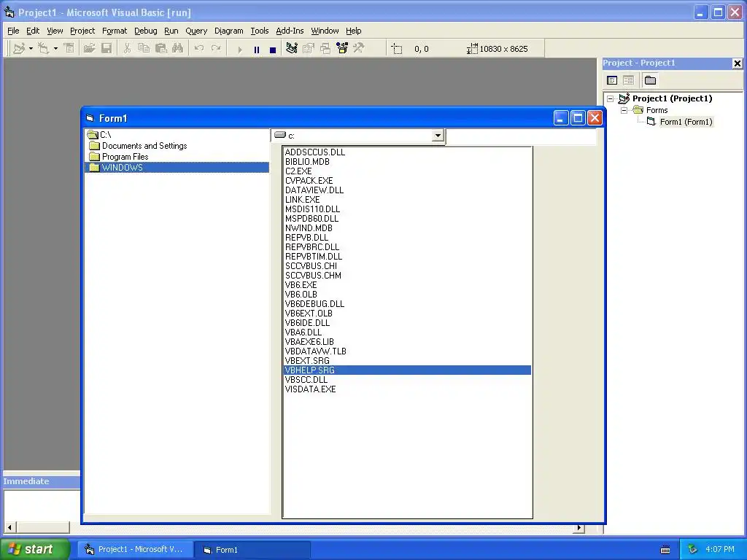This screenshot has height=560, width=747.
Task: Click the Cut scissors icon
Action: pyautogui.click(x=127, y=49)
